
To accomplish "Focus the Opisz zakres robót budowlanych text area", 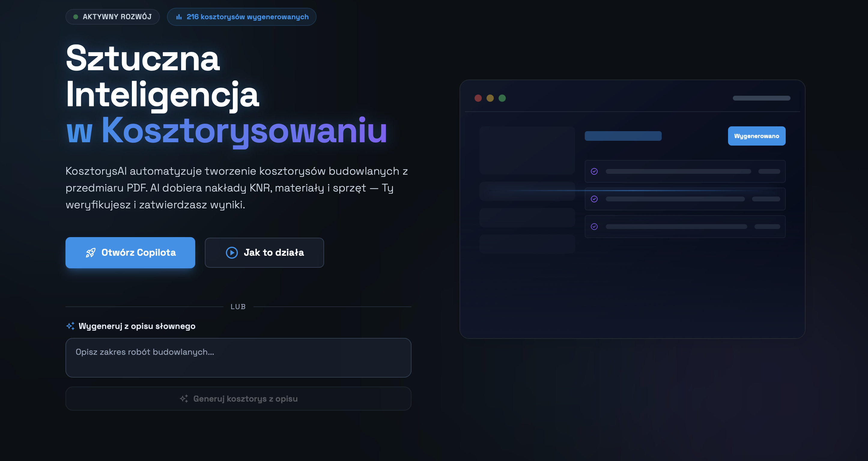I will [x=238, y=358].
